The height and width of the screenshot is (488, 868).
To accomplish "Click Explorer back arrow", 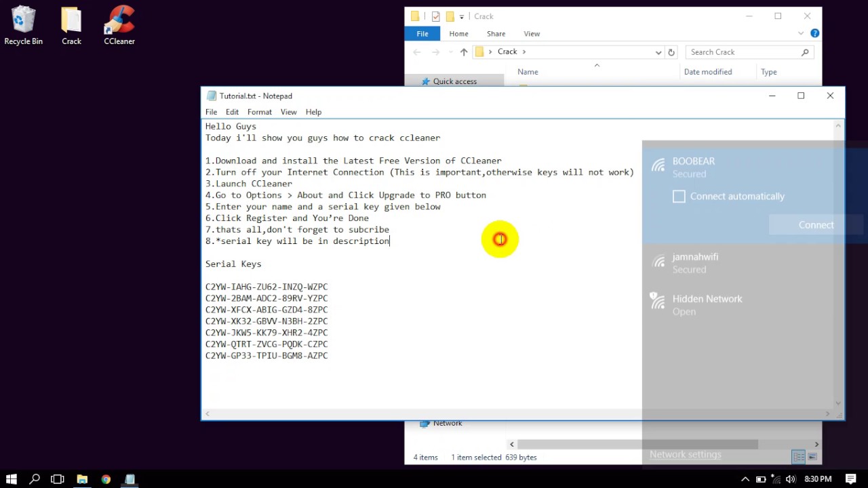I will click(x=417, y=52).
